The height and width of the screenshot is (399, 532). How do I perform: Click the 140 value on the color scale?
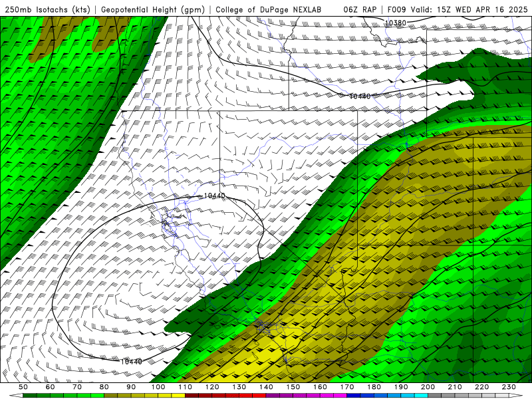[x=266, y=387]
